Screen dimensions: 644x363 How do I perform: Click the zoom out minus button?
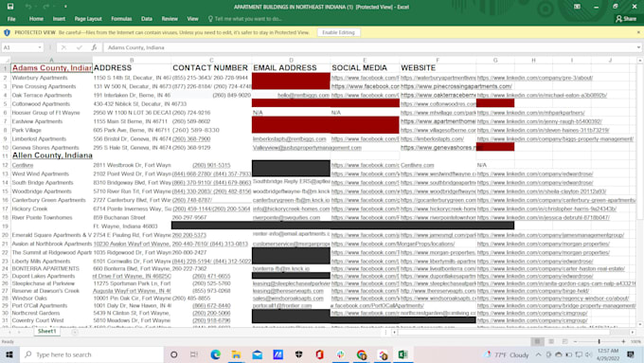click(x=575, y=341)
